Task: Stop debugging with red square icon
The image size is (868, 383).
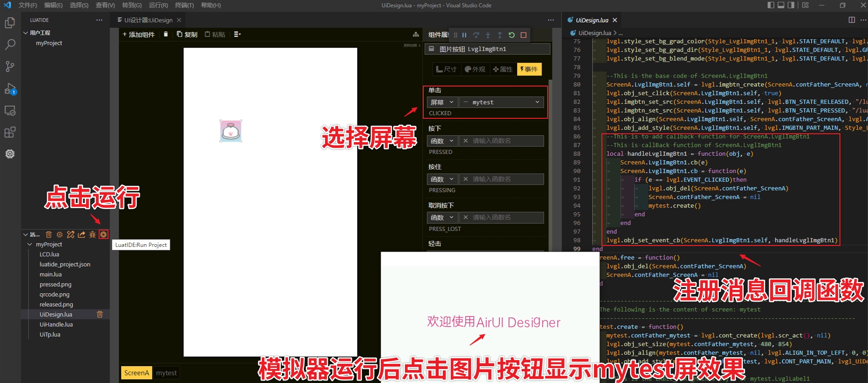Action: [523, 35]
